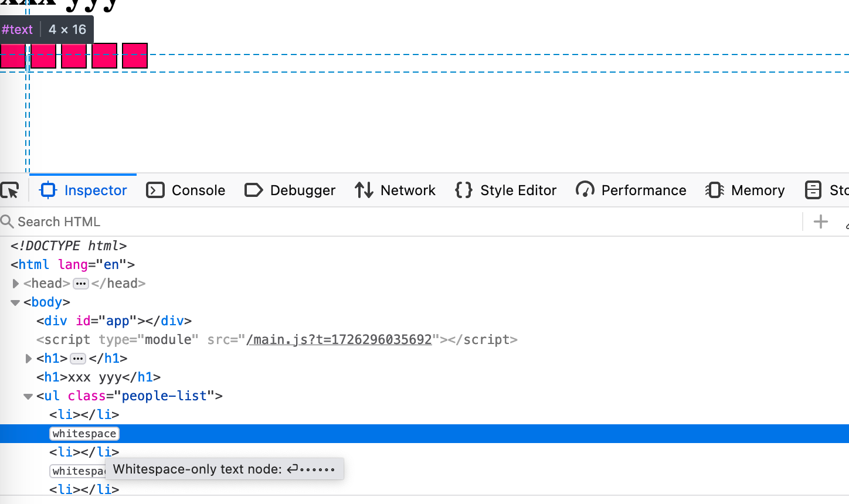Click the highlighted whitespace badge

84,434
